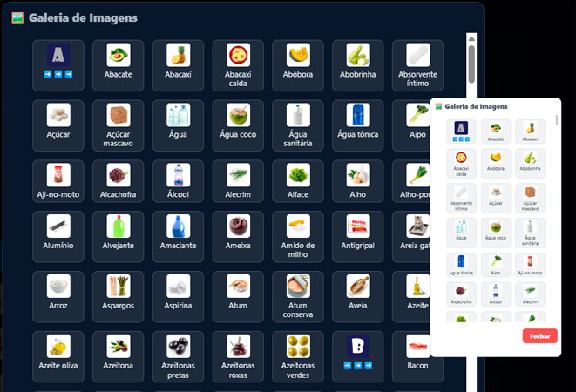
Task: Pick the Água coco image tile
Action: click(x=238, y=125)
